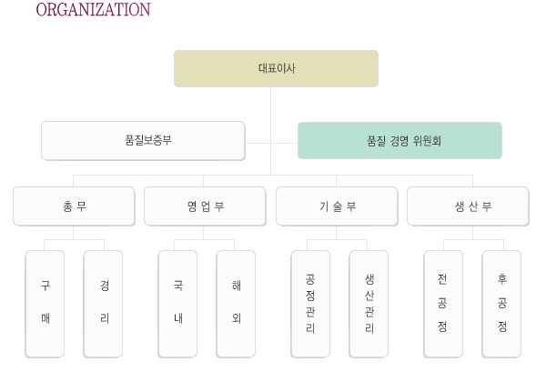Click the ORGANIZATION heading text
536x392 pixels.
tap(93, 10)
